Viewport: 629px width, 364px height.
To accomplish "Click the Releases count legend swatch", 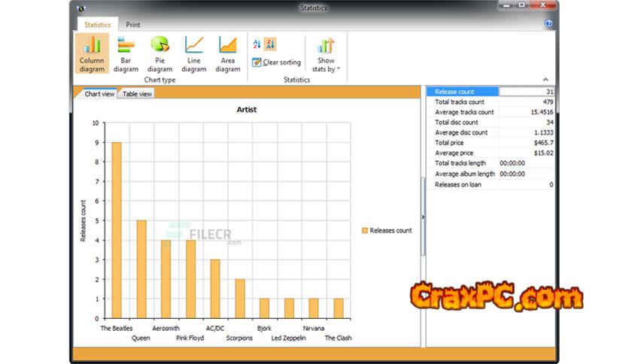I will pyautogui.click(x=365, y=230).
